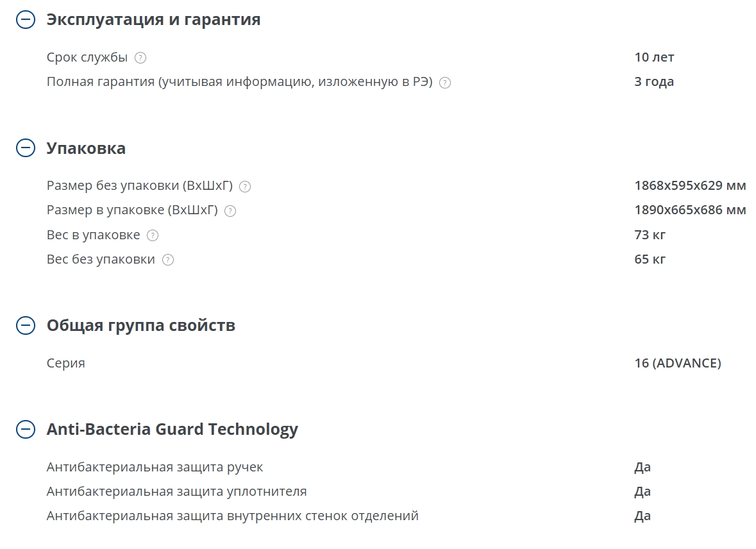Open help icon for Вес без упаковки
756x549 pixels.
click(168, 260)
